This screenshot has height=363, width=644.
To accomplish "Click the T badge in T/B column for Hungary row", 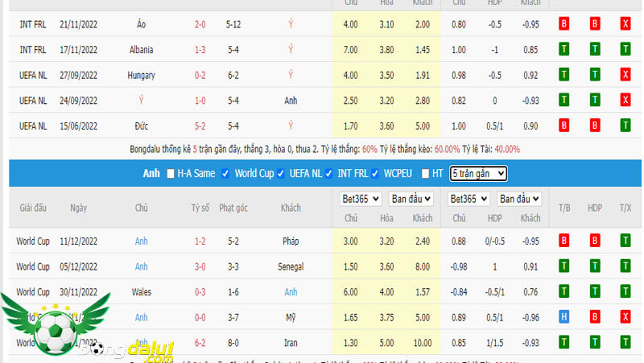I will pos(564,75).
